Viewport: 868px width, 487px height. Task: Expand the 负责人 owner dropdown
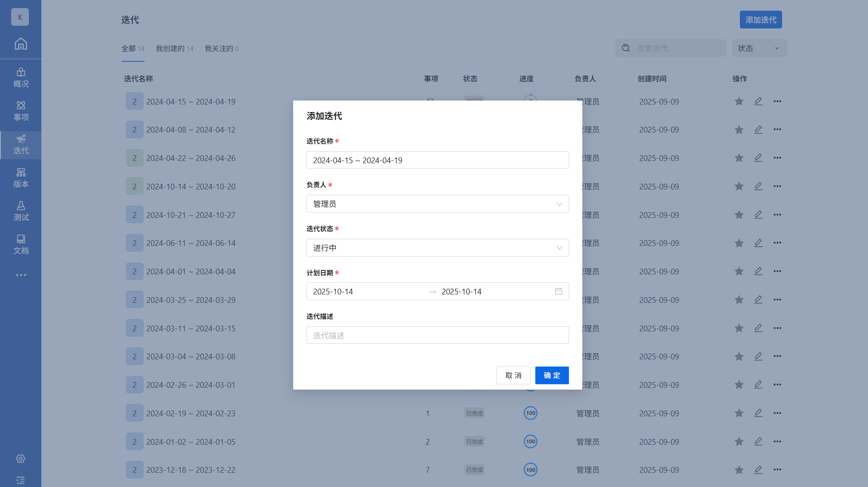tap(437, 204)
